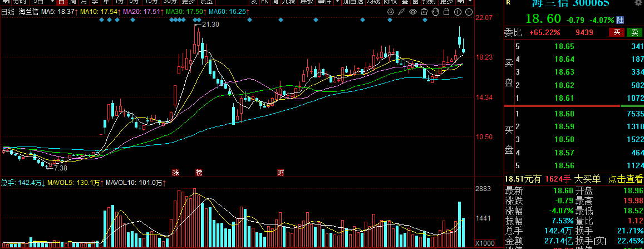The height and width of the screenshot is (249, 644).
Task: Open the 点击查看 link
Action: click(x=626, y=179)
